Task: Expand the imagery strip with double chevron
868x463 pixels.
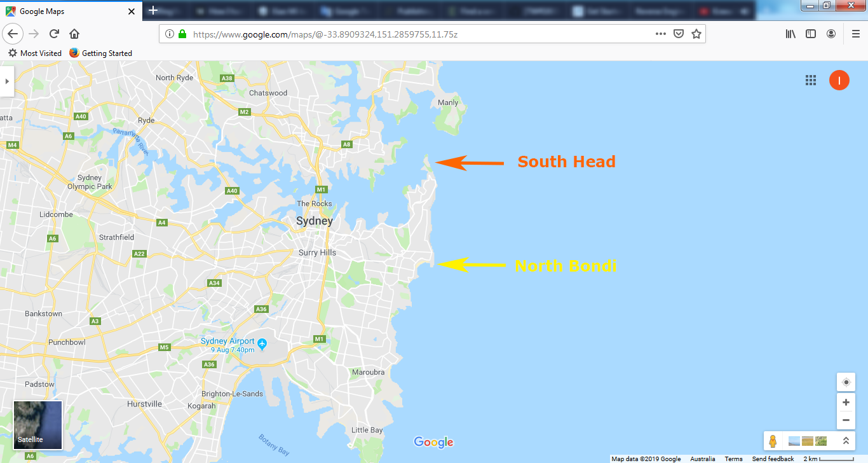Action: 846,441
